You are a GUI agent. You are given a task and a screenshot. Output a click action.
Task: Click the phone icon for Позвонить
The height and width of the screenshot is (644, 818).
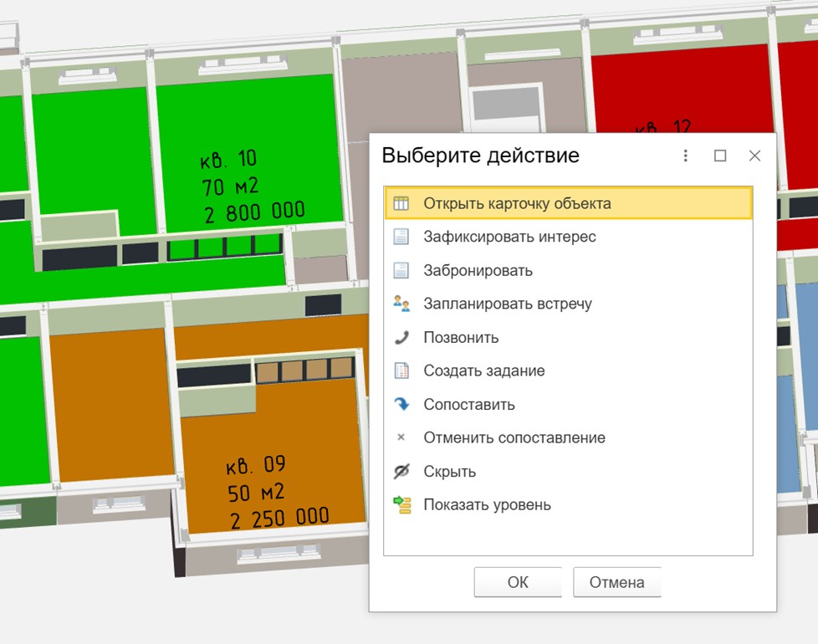click(x=401, y=337)
